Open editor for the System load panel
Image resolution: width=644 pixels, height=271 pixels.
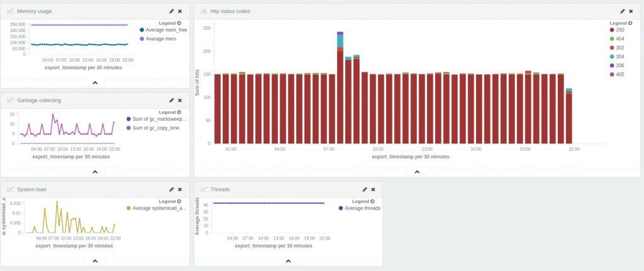pos(172,189)
